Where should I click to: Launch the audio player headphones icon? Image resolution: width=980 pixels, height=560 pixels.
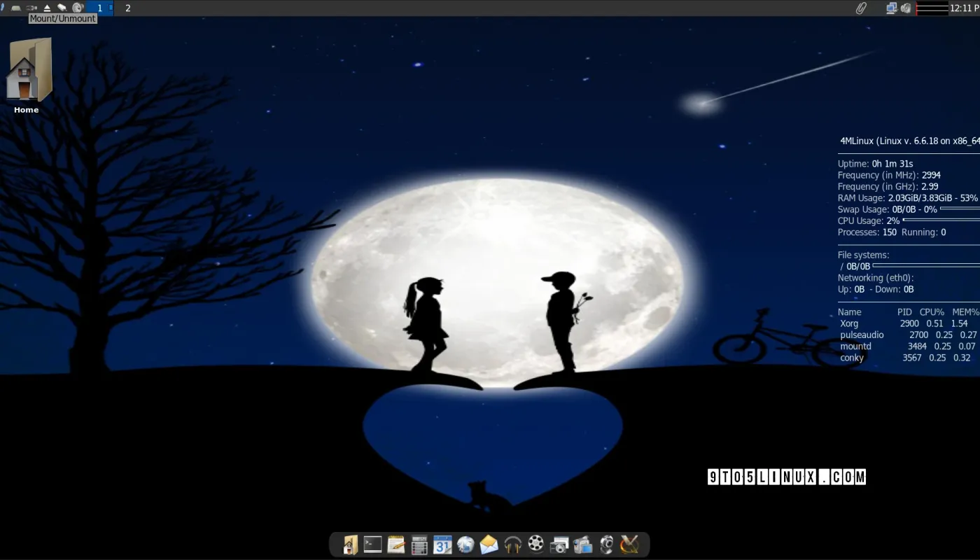[x=512, y=544]
